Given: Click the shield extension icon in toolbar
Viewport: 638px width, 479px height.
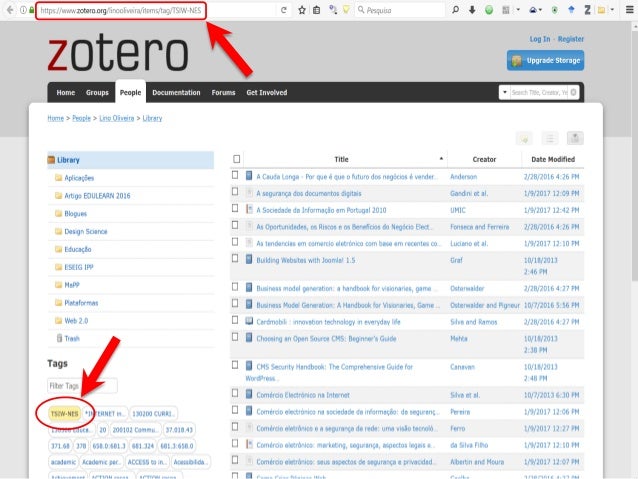Looking at the screenshot, I should pos(555,10).
